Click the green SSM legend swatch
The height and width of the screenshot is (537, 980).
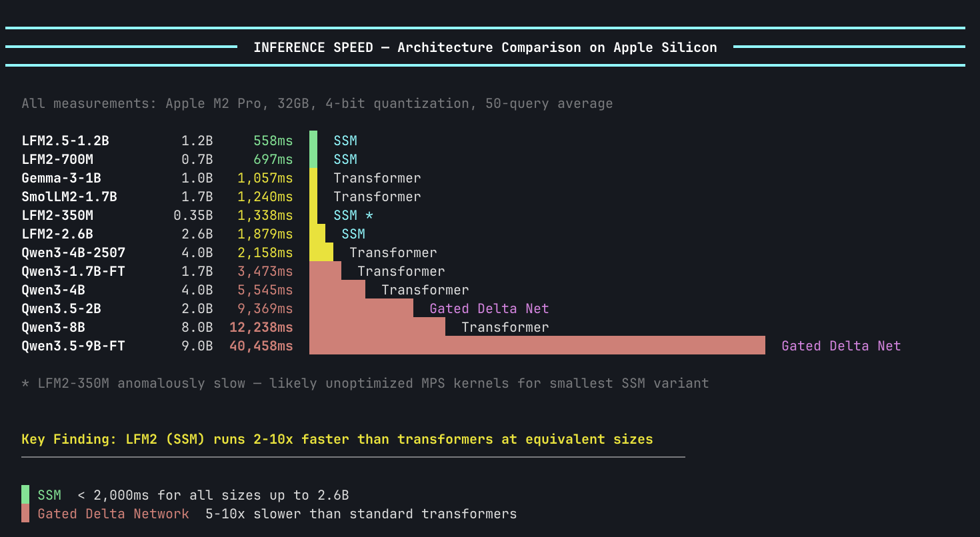[25, 494]
